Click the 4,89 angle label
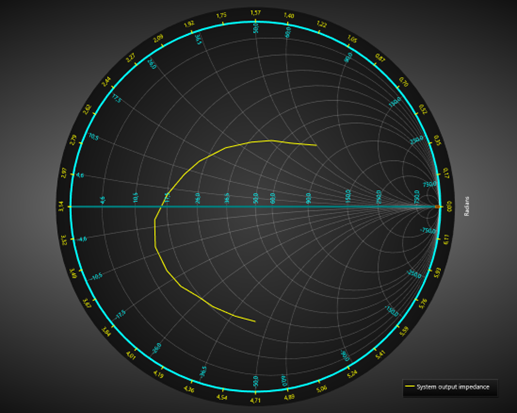This screenshot has height=413, width=517. [289, 397]
